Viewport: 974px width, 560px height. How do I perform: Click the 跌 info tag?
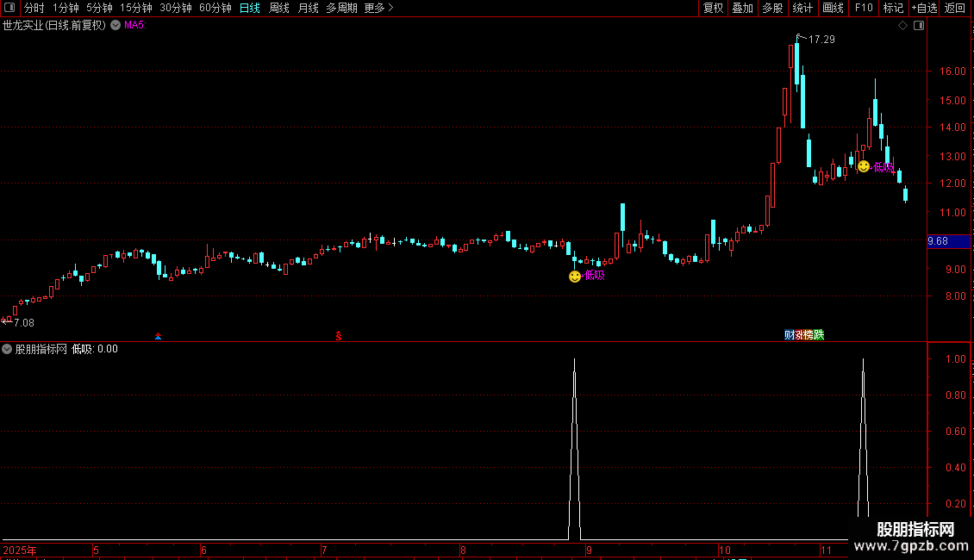pyautogui.click(x=819, y=334)
